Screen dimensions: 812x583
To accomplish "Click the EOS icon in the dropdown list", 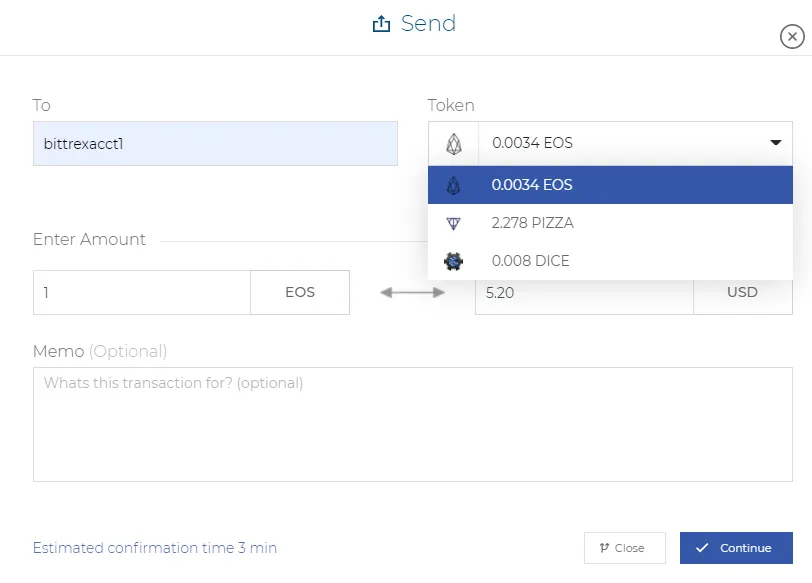I will [x=453, y=185].
